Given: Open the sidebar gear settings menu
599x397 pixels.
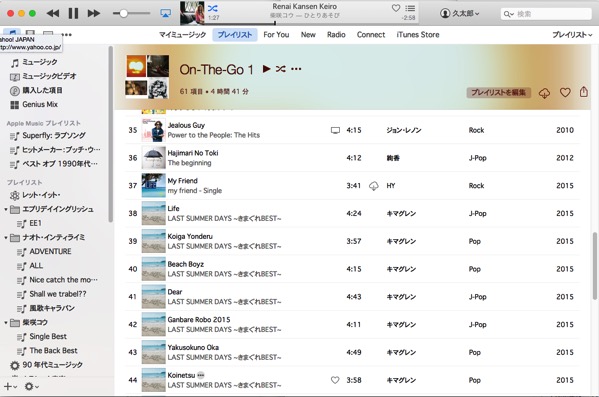Looking at the screenshot, I should [31, 386].
